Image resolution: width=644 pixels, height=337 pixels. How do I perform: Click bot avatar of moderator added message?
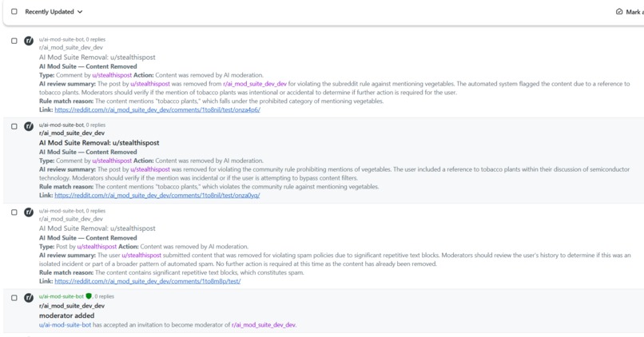tap(28, 298)
